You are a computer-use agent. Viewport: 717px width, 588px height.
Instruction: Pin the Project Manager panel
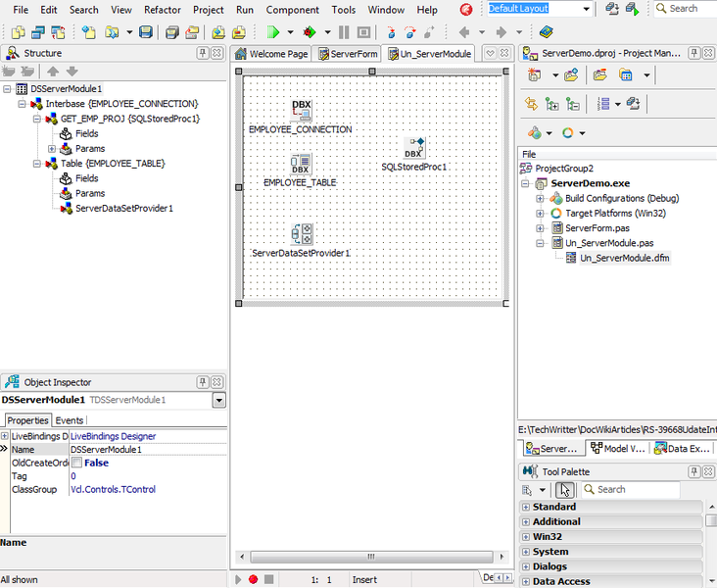[694, 53]
